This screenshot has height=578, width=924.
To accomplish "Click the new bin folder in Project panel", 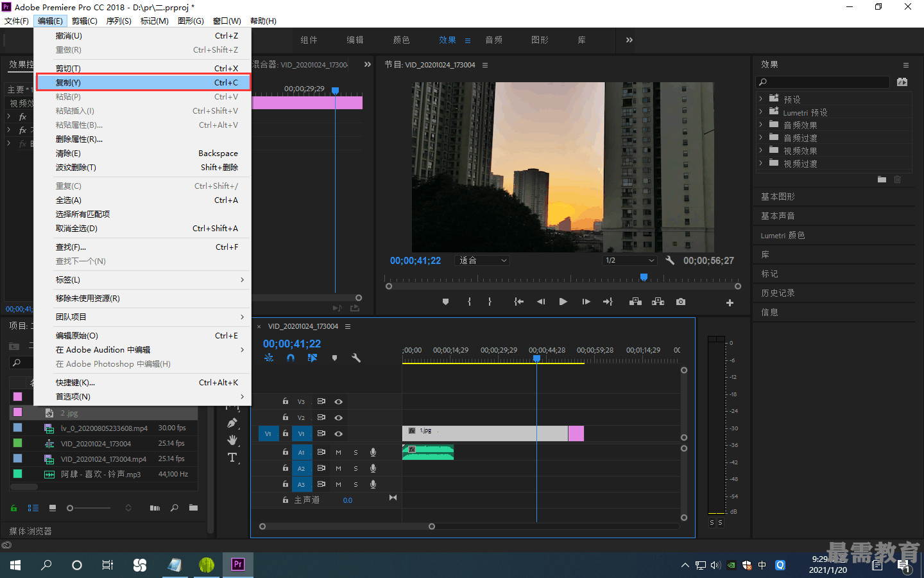I will point(193,508).
